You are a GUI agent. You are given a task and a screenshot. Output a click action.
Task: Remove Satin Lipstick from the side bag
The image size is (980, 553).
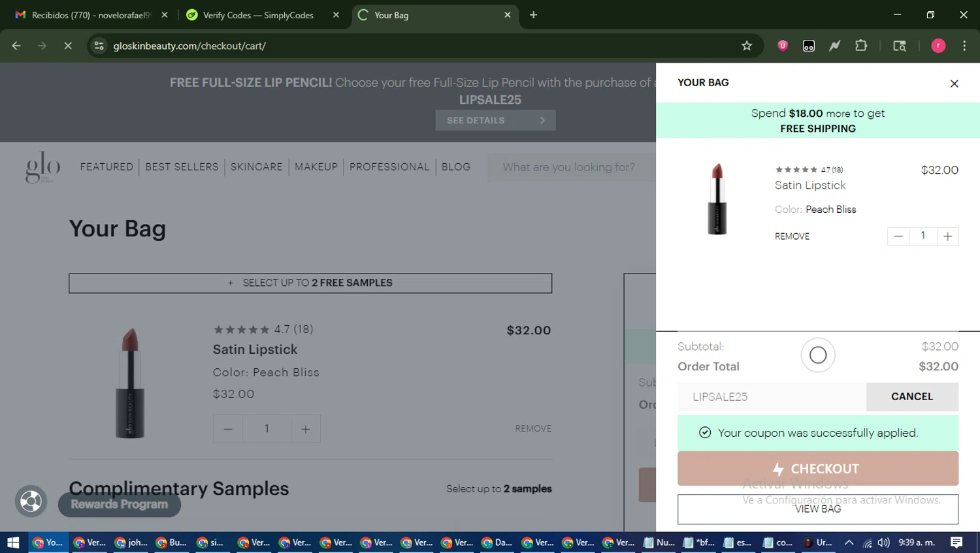pos(792,236)
